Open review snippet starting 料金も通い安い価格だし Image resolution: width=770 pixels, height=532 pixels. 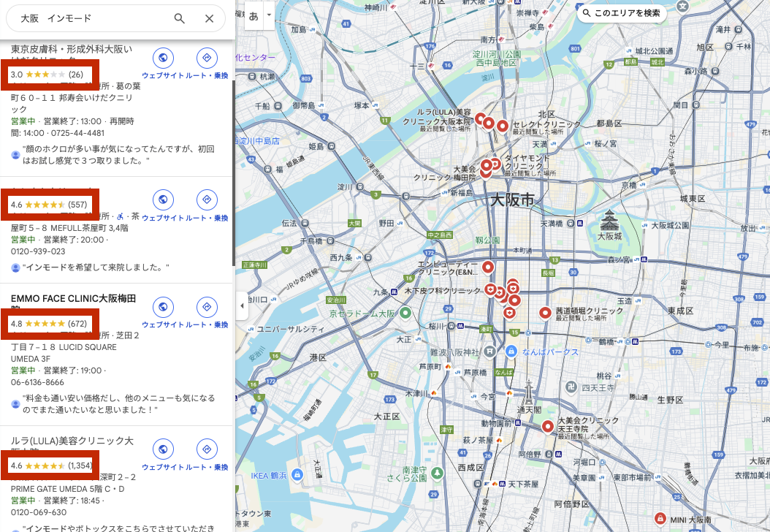119,404
